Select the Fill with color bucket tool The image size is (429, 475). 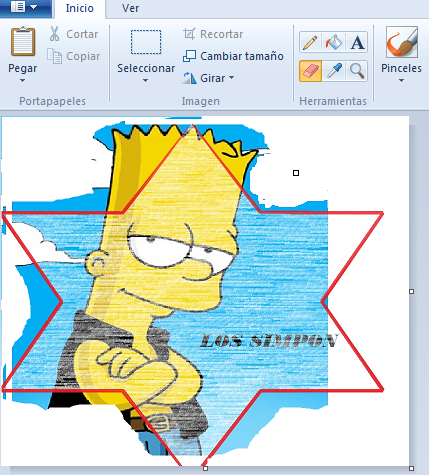(334, 42)
